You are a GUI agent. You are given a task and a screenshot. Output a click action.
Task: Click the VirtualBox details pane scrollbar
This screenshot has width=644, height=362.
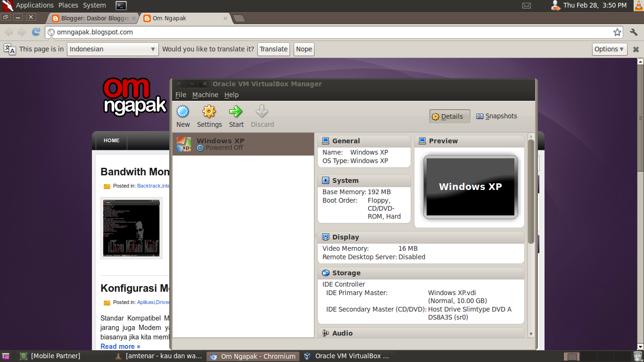[x=531, y=191]
